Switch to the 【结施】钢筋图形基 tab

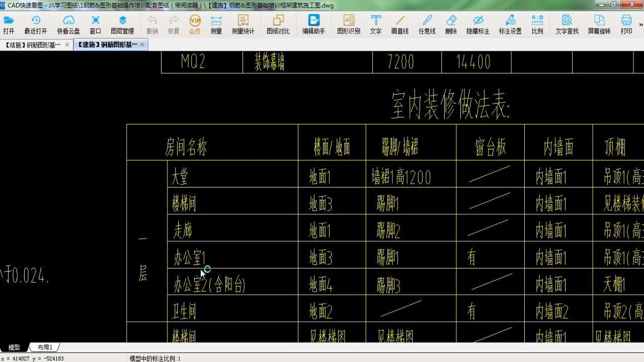tap(33, 45)
